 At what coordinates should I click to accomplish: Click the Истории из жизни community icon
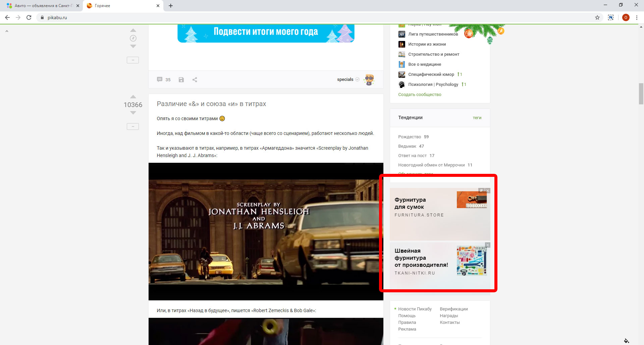[402, 44]
